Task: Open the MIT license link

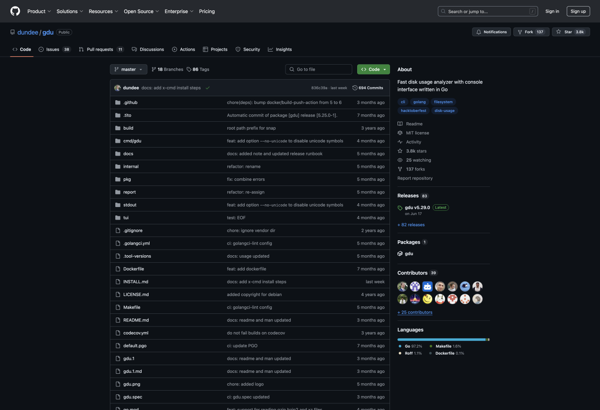Action: (413, 133)
